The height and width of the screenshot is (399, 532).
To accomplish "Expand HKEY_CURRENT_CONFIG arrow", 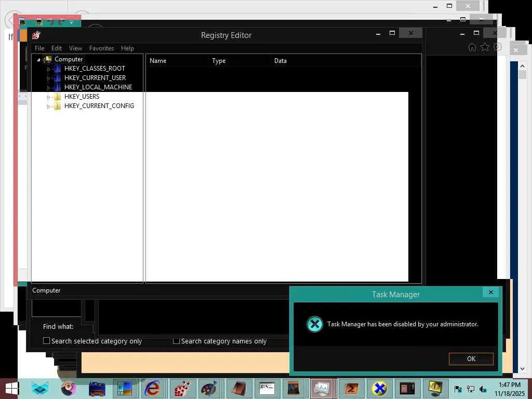I will pos(48,107).
